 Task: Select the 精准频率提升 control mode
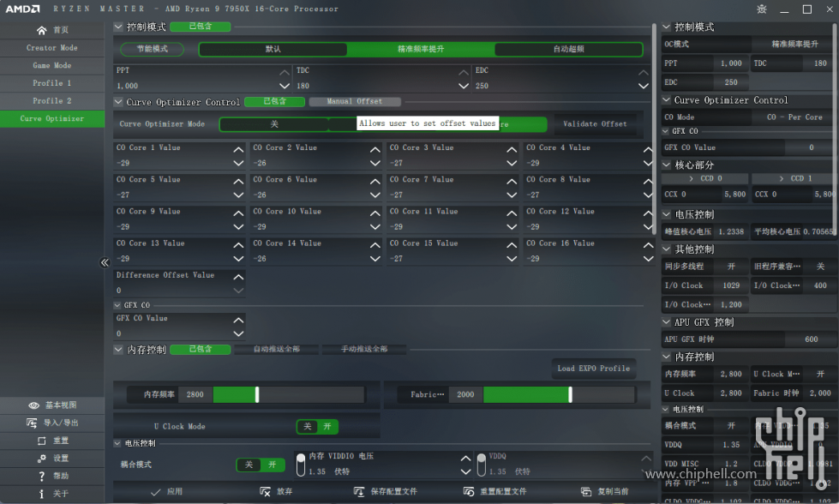tap(421, 49)
